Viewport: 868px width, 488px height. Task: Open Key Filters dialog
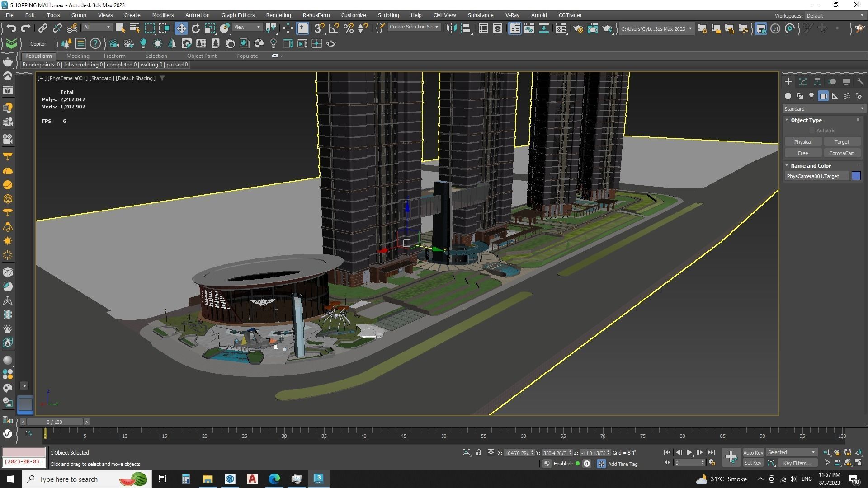(x=797, y=463)
